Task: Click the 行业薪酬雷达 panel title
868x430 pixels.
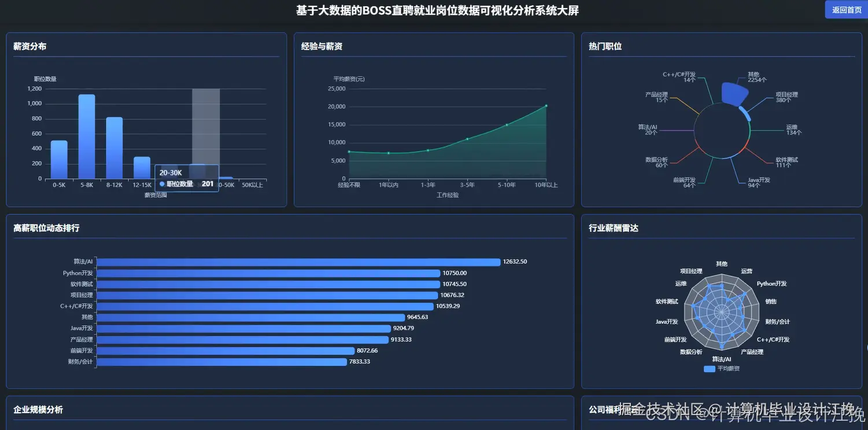Action: point(614,228)
